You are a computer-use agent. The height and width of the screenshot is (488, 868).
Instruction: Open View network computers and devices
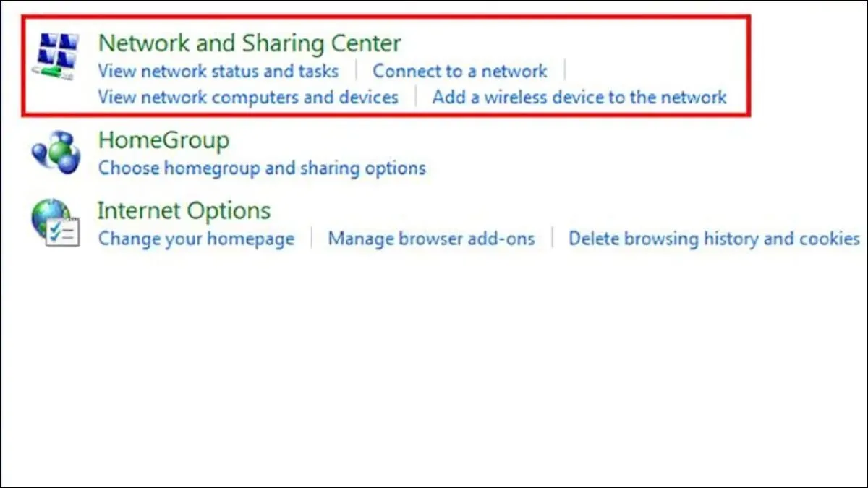(x=248, y=97)
